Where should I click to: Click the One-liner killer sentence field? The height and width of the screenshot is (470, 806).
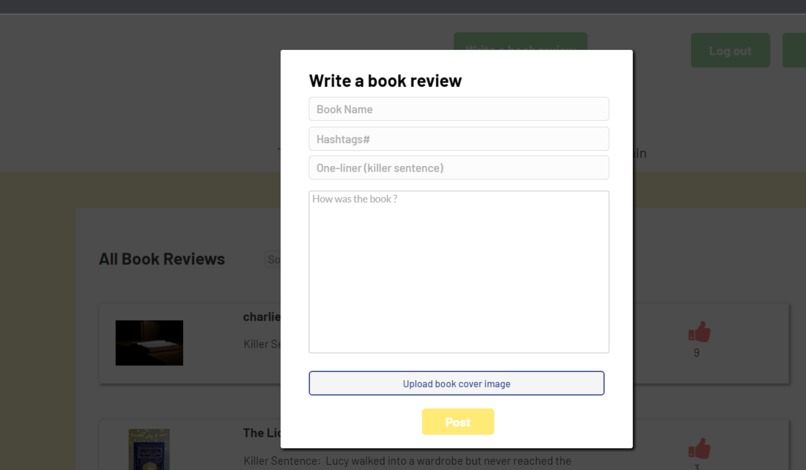(459, 168)
